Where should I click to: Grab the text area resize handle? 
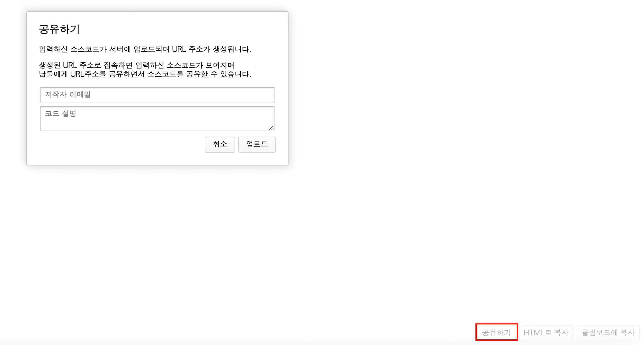[271, 128]
